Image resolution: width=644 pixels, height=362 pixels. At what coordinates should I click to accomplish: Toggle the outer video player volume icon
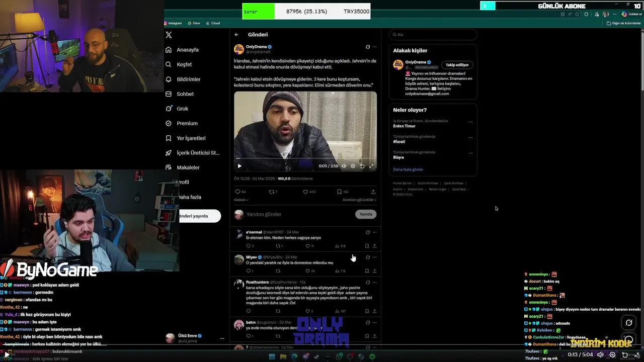point(600,354)
